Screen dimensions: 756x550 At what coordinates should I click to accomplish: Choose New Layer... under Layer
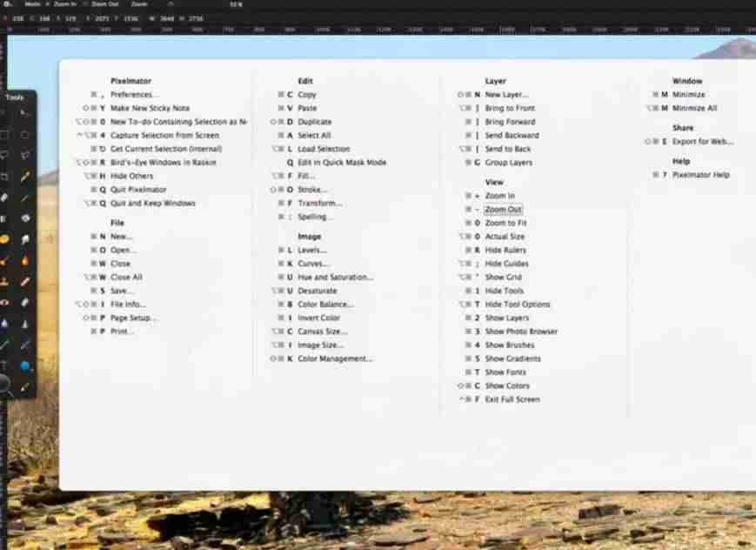point(506,95)
